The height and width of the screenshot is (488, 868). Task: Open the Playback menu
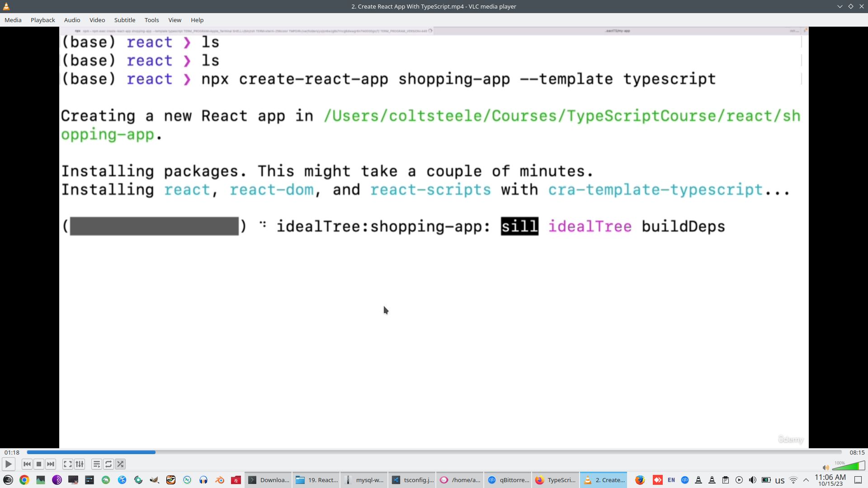42,20
